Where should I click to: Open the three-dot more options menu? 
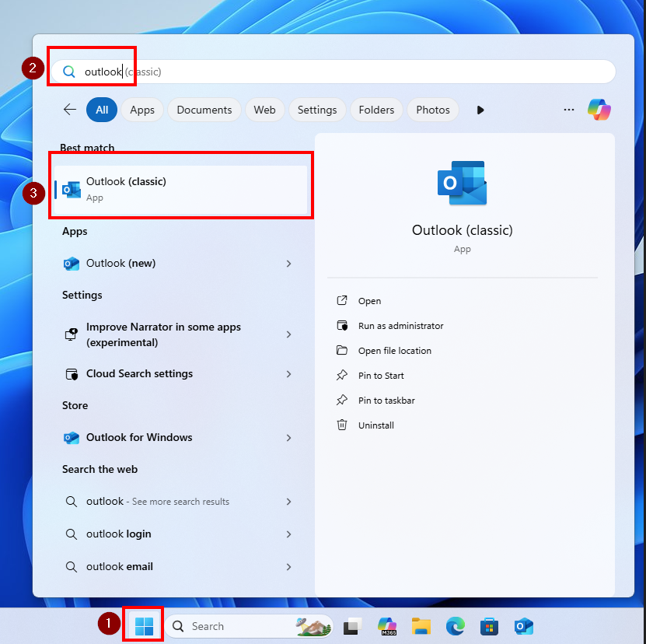[x=569, y=110]
